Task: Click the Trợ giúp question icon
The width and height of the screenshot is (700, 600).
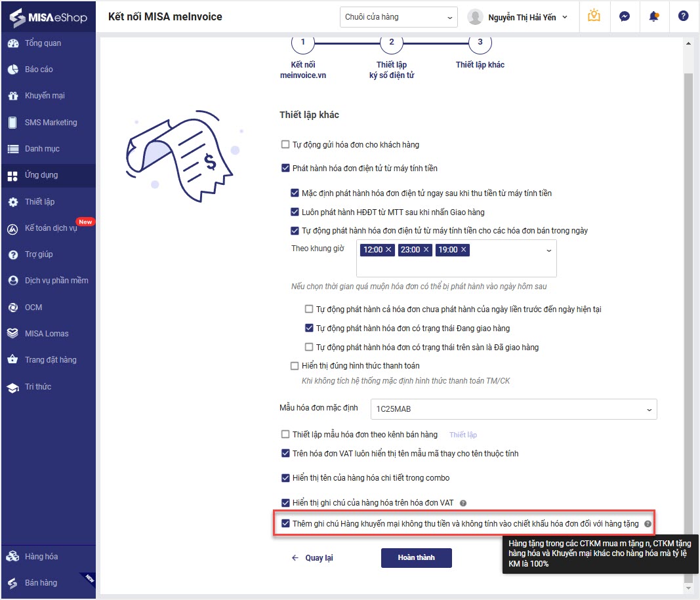Action: [13, 254]
